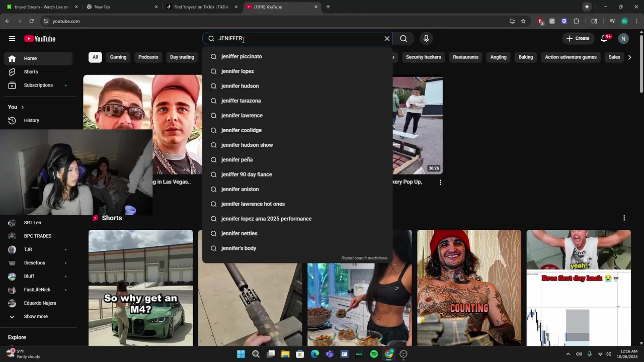644x362 pixels.
Task: Switch to the tinyvel Stream tab
Action: tap(41, 7)
